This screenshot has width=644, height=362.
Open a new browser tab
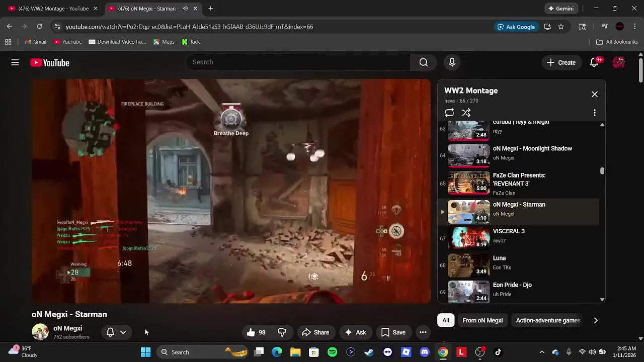[211, 9]
